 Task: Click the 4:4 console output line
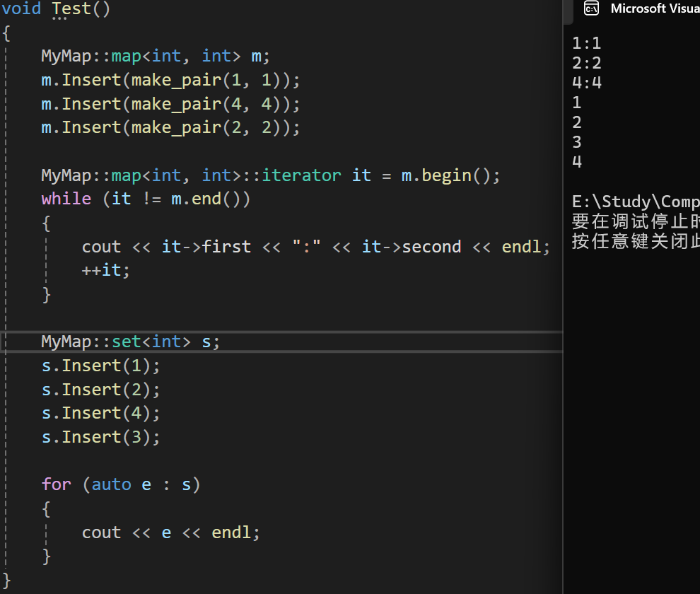(x=587, y=83)
